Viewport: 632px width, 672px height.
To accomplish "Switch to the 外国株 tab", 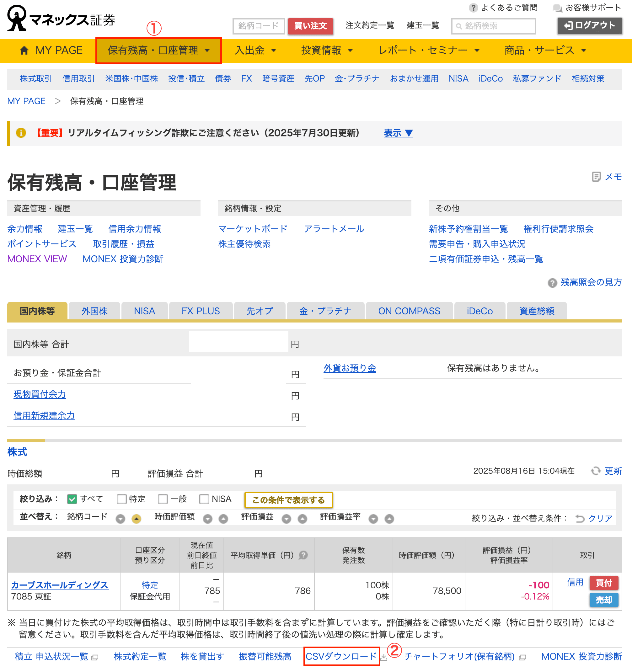I will 94,311.
